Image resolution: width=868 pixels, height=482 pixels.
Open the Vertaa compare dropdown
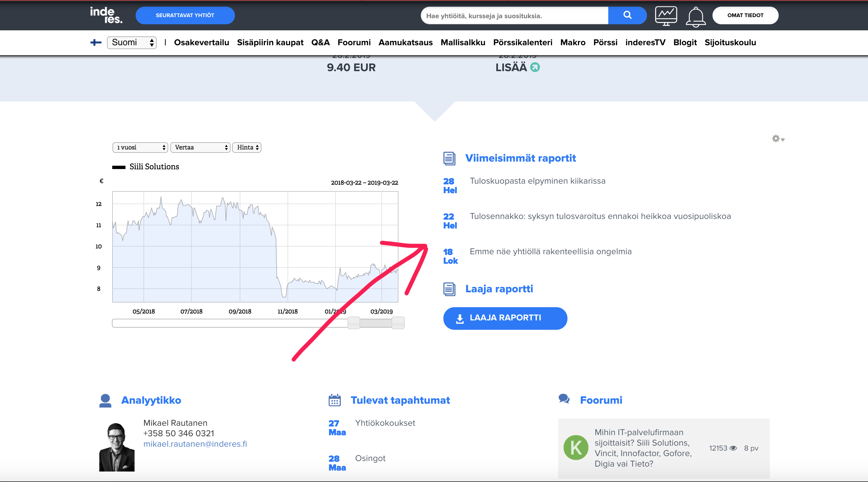(x=200, y=147)
